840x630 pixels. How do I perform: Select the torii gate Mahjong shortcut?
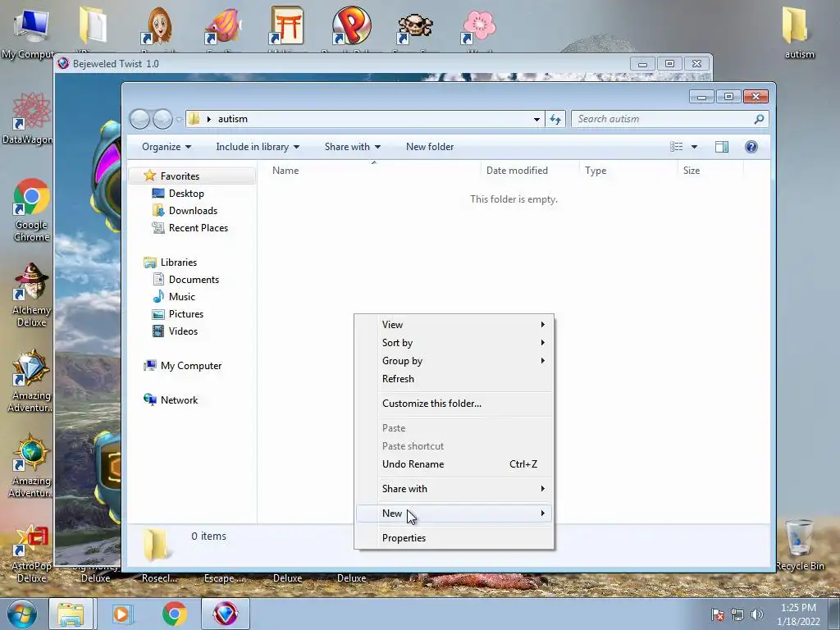[x=287, y=27]
